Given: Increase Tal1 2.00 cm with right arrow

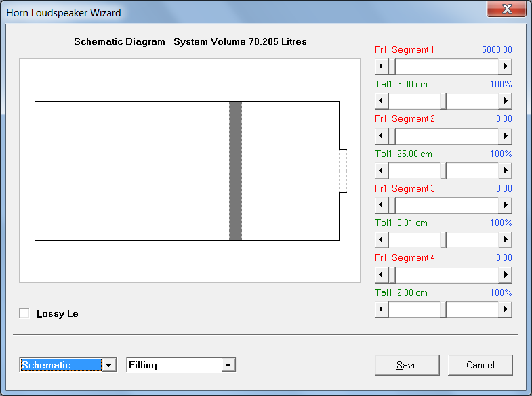Looking at the screenshot, I should tap(505, 309).
